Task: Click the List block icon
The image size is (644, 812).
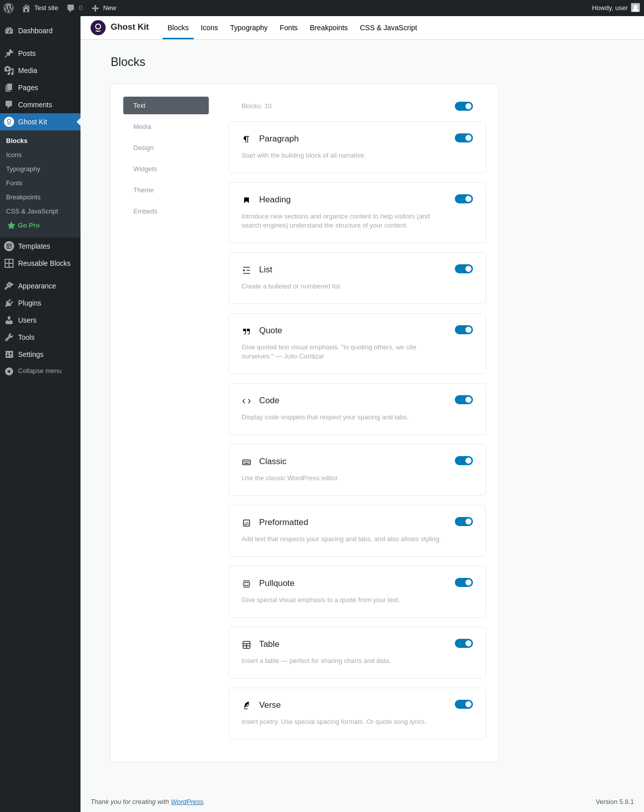Action: click(247, 270)
